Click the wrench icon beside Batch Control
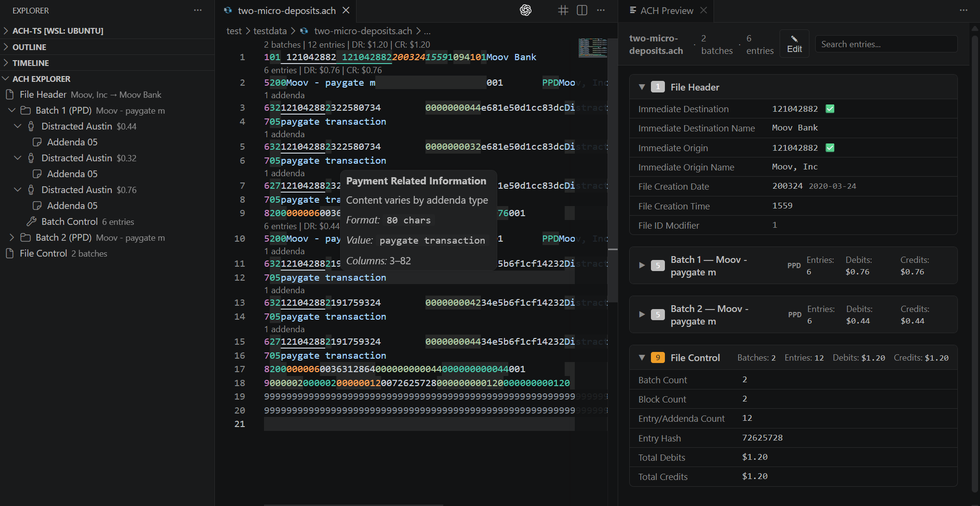 (x=32, y=221)
